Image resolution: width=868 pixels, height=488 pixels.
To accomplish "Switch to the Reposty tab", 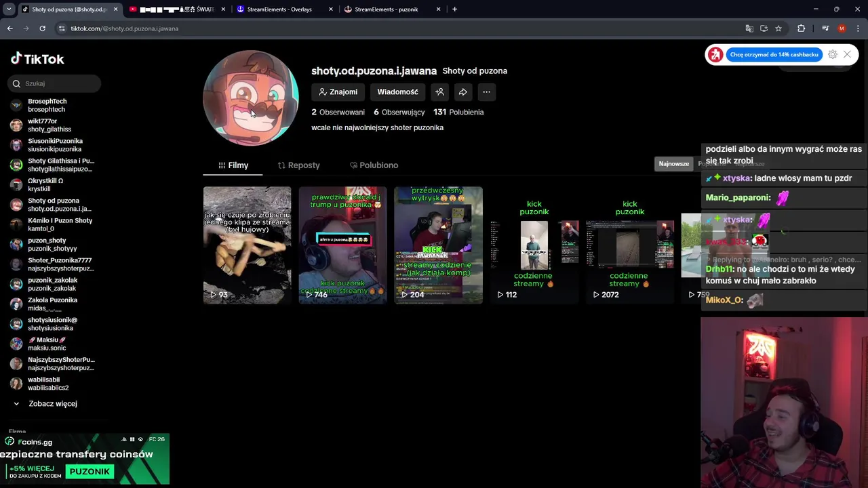I will (x=298, y=165).
